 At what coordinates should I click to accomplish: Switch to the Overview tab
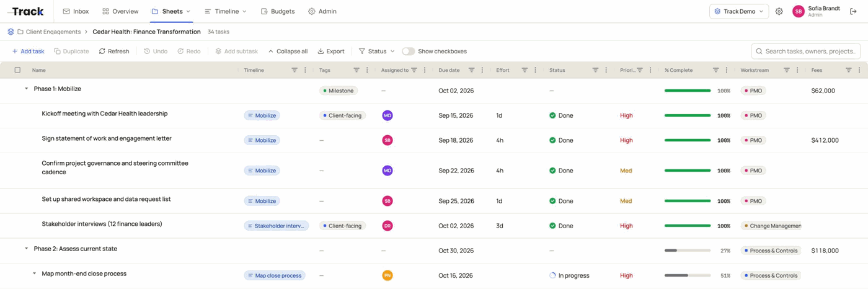[x=120, y=11]
